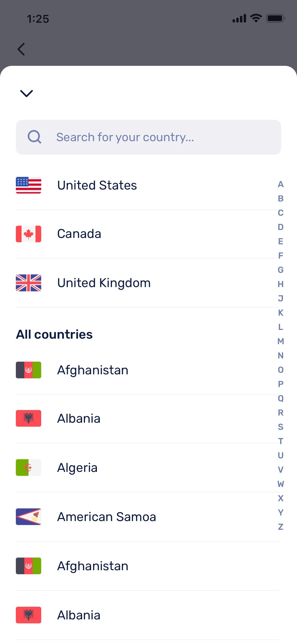
Task: Select Canada from the list
Action: point(79,234)
